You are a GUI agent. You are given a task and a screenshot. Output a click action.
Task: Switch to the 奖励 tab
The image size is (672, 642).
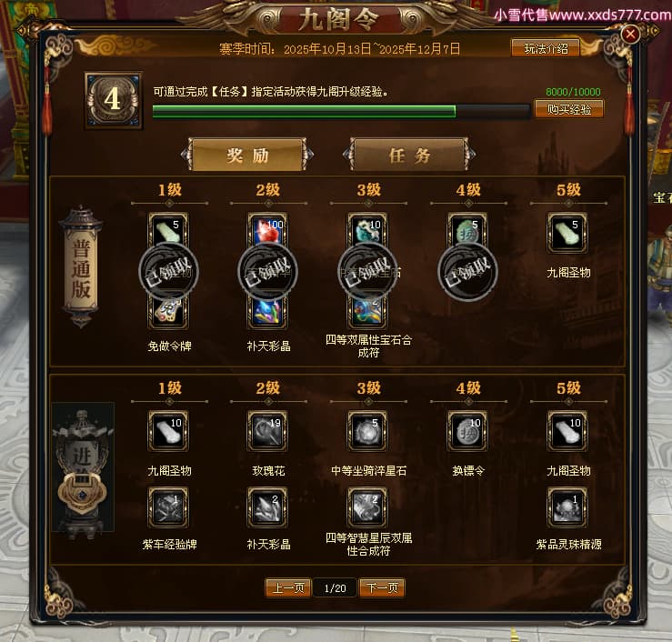[247, 155]
